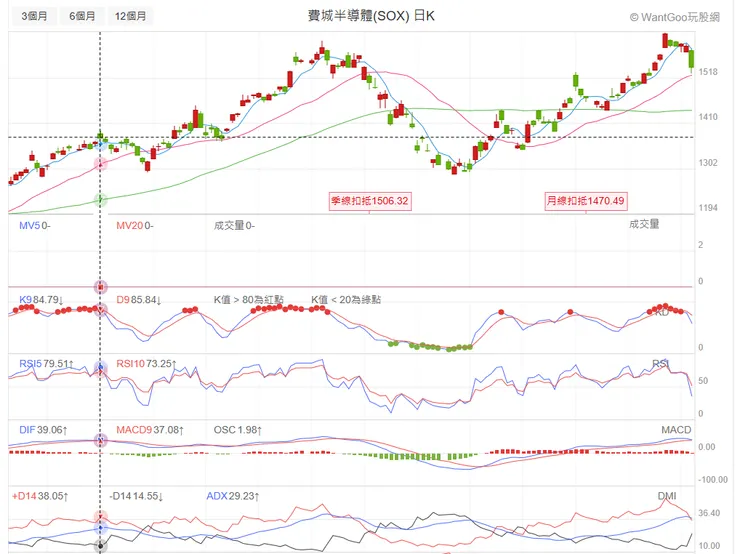Select the 12個月 time range button

pyautogui.click(x=130, y=16)
